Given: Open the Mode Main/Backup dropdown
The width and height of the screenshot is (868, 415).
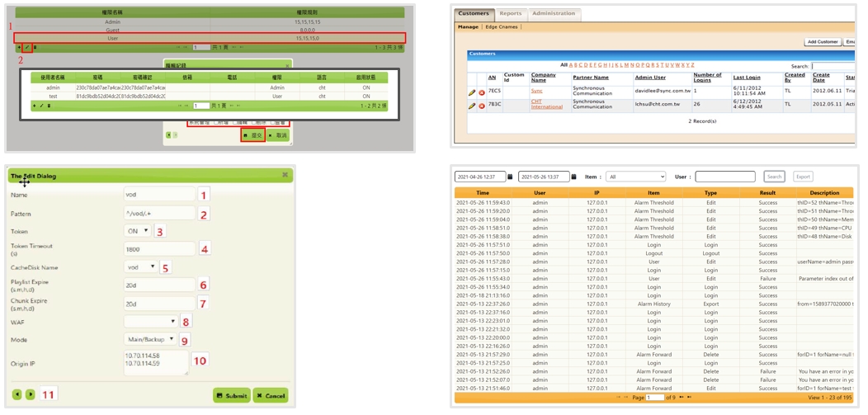Looking at the screenshot, I should pos(150,339).
